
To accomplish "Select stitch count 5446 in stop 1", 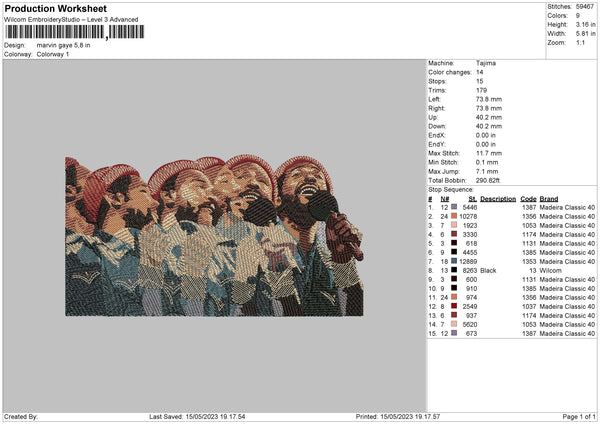I will tap(470, 207).
